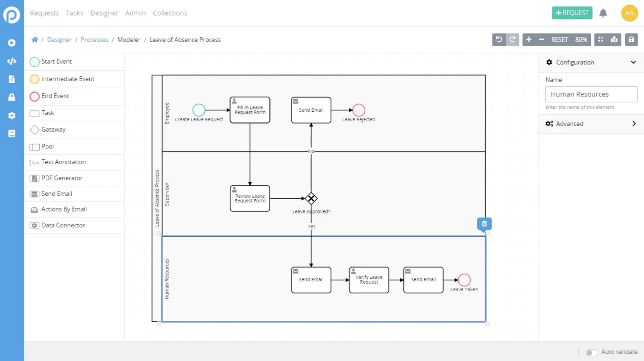Click the RESET button in toolbar
Viewport: 644px width, 361px height.
[559, 39]
